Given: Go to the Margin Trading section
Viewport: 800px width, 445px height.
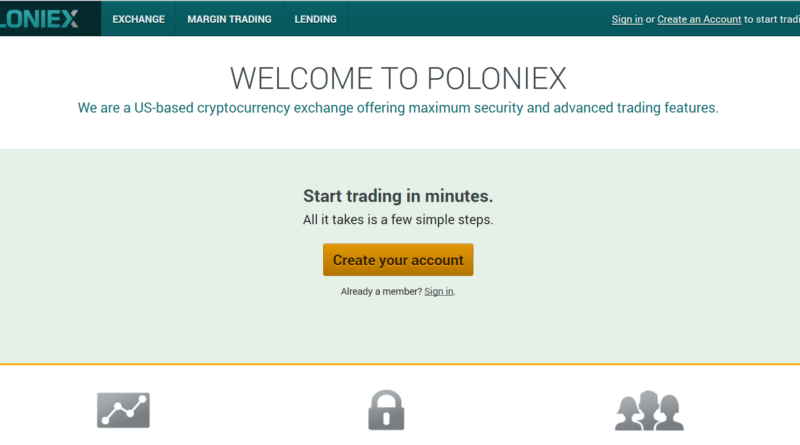Looking at the screenshot, I should (x=229, y=19).
